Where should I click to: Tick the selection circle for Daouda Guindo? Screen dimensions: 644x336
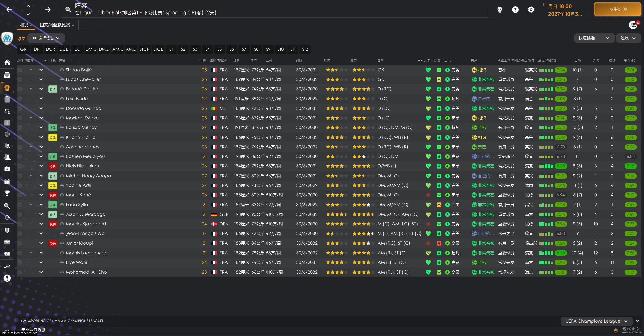[x=20, y=108]
